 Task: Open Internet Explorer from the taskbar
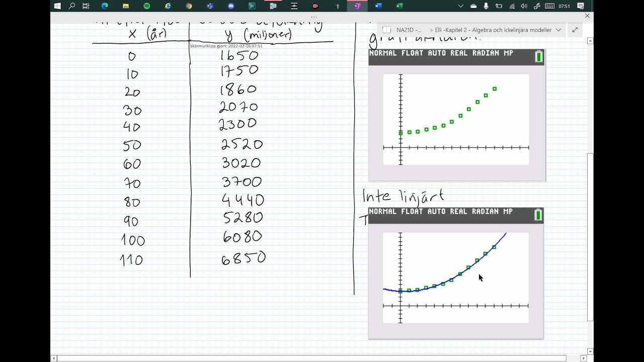(168, 6)
